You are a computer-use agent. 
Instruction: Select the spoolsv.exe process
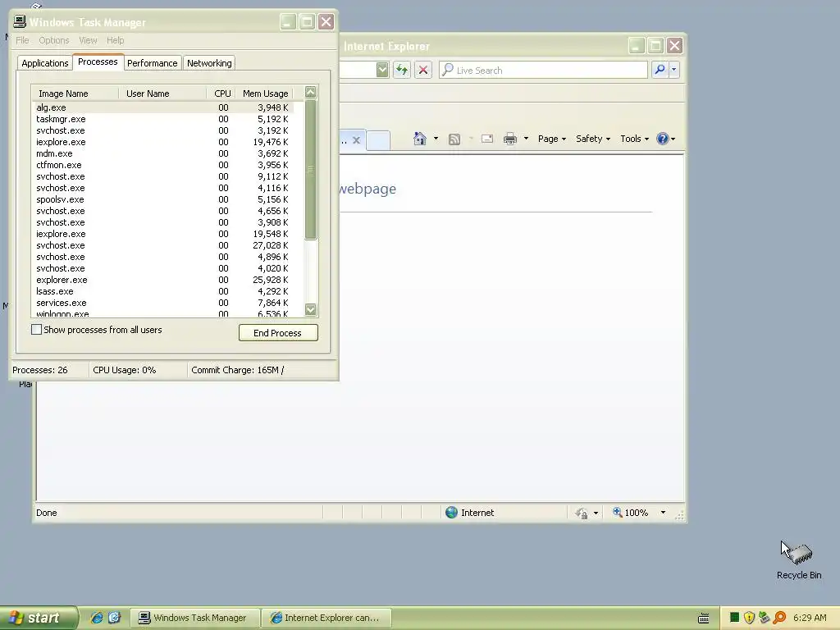click(x=162, y=199)
